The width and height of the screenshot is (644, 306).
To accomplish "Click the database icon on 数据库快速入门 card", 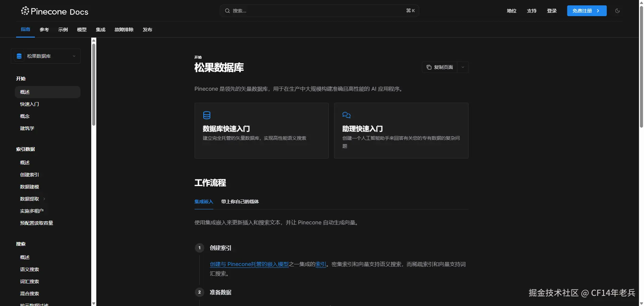I will pyautogui.click(x=207, y=115).
